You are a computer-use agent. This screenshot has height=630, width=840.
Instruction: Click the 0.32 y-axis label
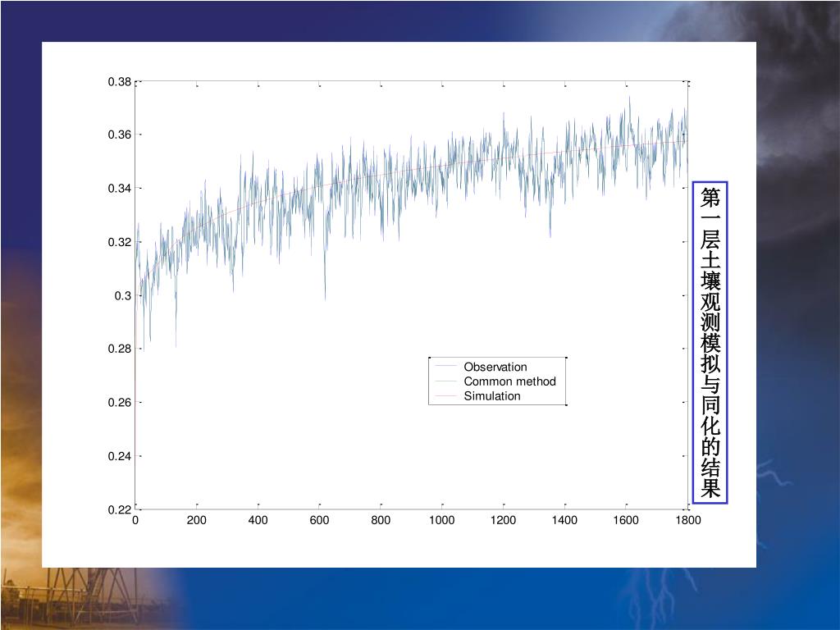[120, 242]
